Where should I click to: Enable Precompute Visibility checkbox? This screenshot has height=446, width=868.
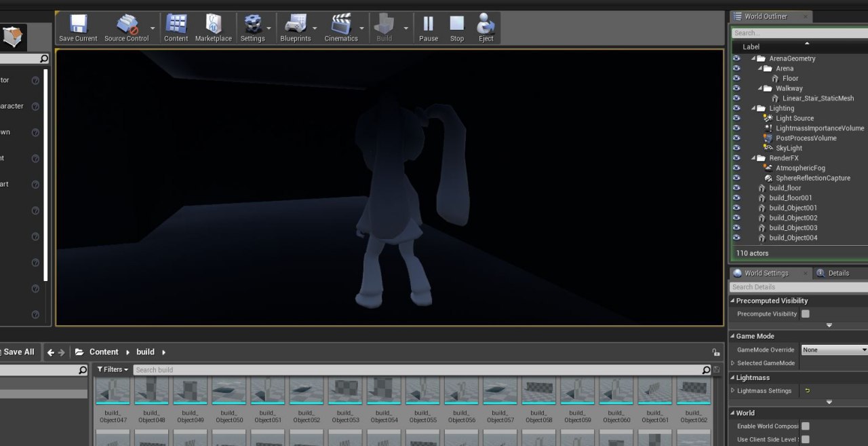pyautogui.click(x=806, y=314)
